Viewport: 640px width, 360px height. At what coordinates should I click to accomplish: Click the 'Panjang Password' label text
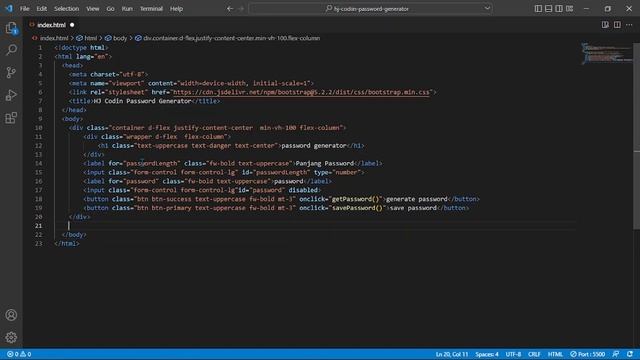pyautogui.click(x=324, y=163)
